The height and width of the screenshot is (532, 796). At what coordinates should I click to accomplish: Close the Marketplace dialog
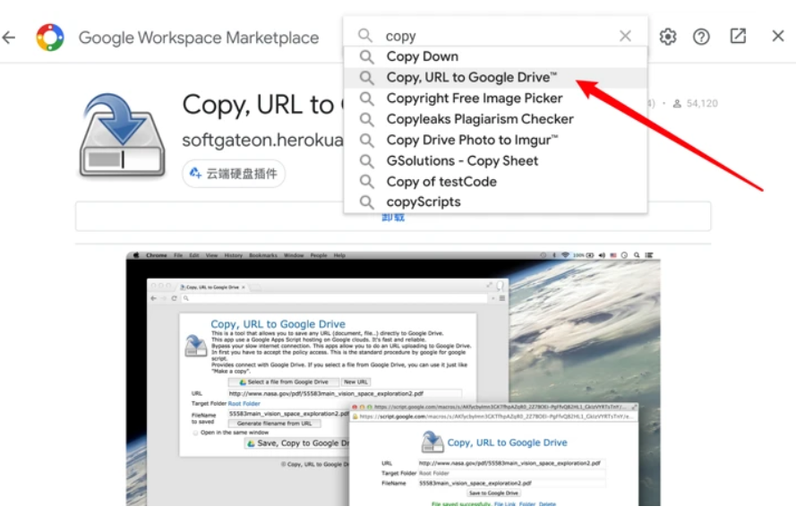778,36
